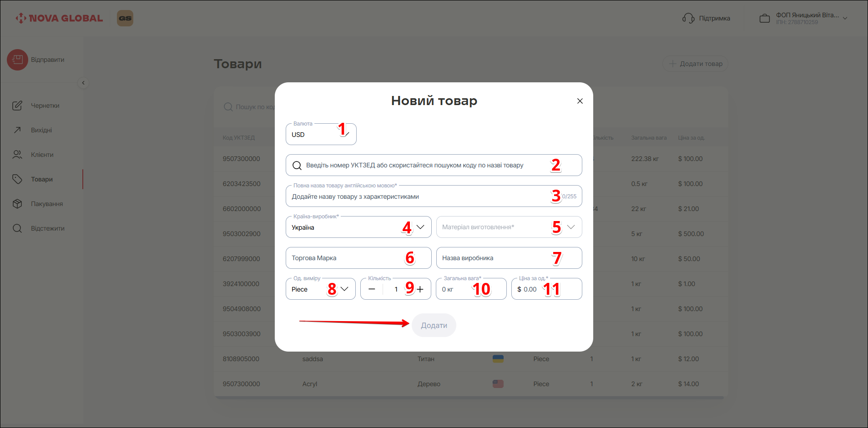Click the headset support icon

click(x=688, y=18)
